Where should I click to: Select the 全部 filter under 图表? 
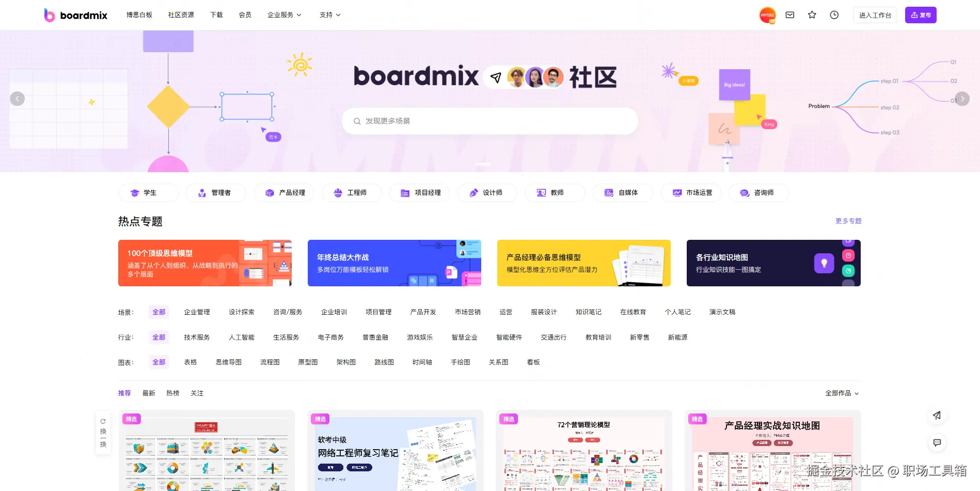pyautogui.click(x=159, y=362)
